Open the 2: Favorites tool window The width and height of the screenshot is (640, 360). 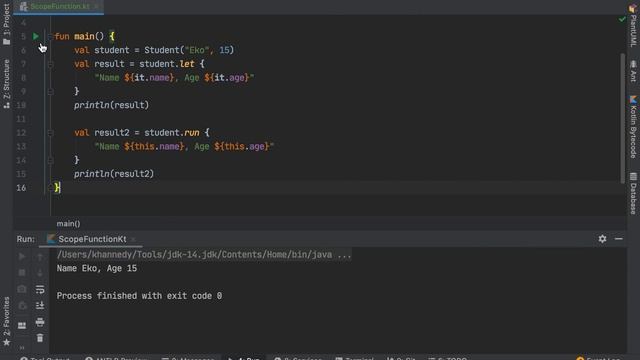click(x=6, y=321)
